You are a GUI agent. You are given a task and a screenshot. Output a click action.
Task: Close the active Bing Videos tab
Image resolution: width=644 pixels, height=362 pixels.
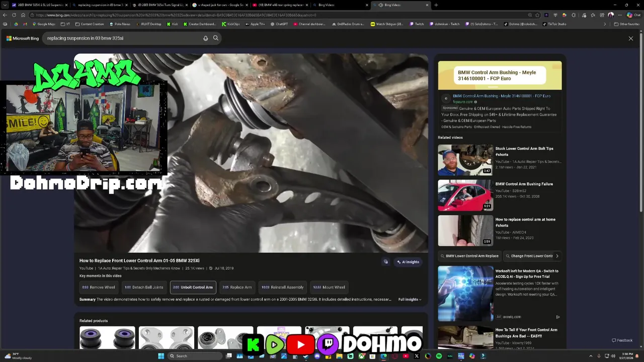pos(427,5)
